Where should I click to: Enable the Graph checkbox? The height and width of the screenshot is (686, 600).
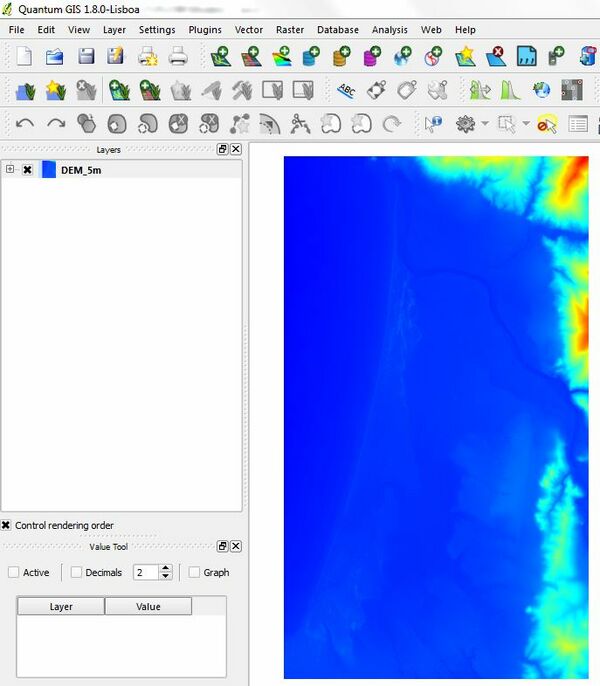click(195, 573)
